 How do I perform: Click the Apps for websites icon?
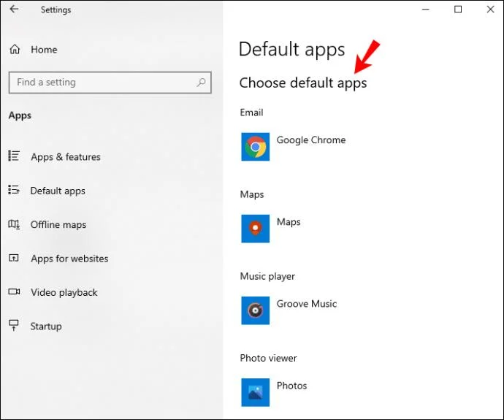14,258
